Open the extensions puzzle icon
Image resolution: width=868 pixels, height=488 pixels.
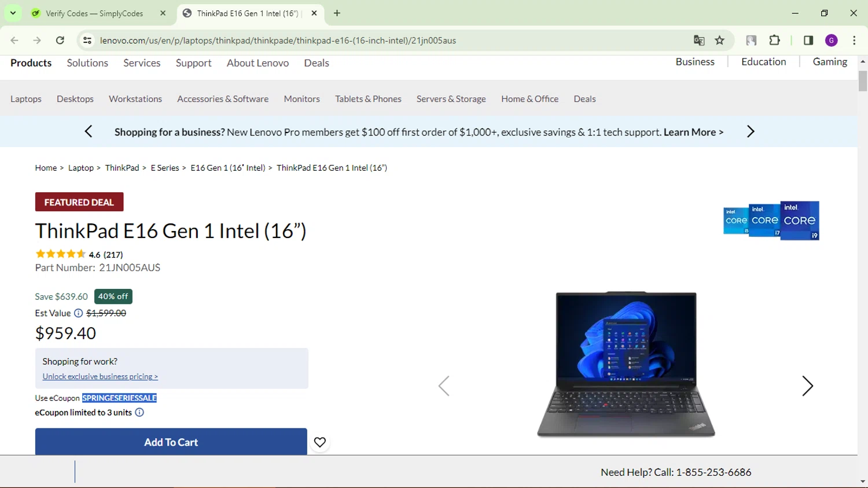[x=774, y=40]
